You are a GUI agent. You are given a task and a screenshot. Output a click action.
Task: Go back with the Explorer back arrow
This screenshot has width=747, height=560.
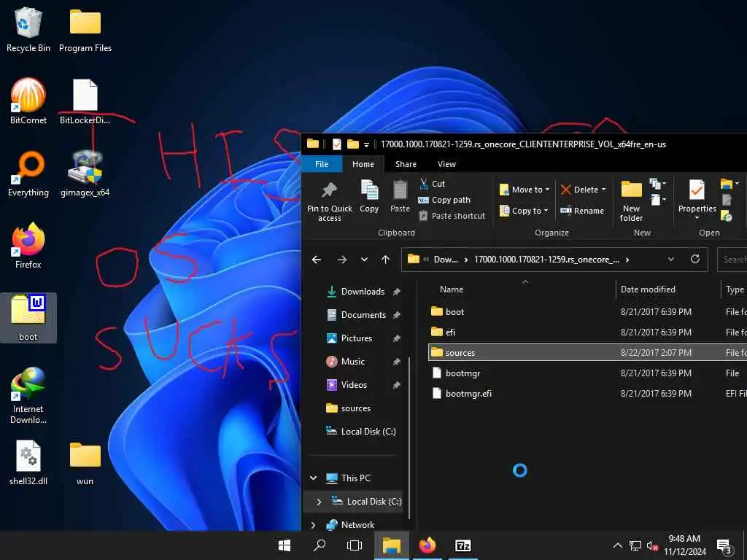317,260
